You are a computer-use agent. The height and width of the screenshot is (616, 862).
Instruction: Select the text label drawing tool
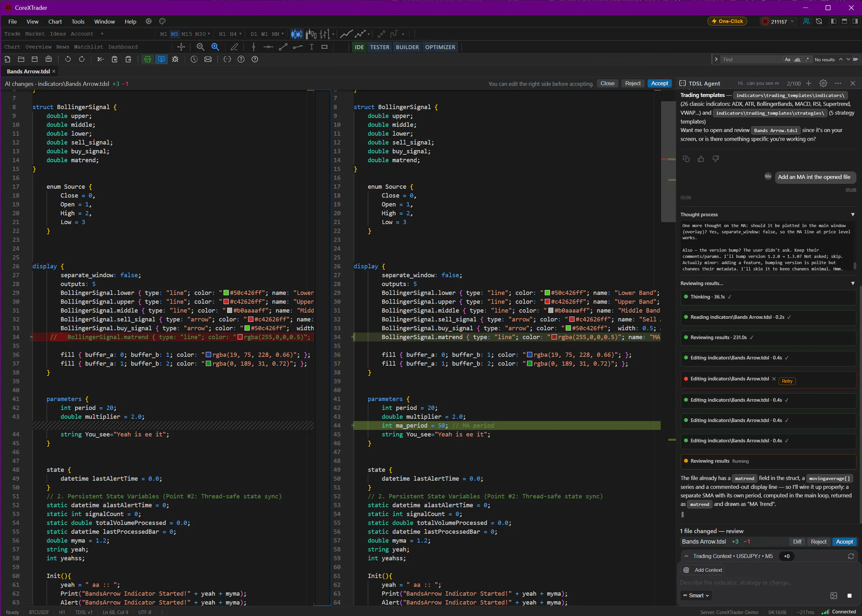(311, 47)
